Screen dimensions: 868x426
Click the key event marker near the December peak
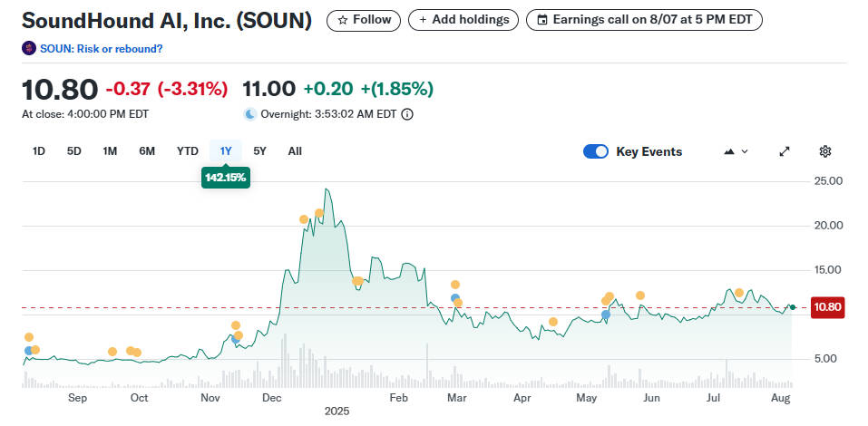319,213
